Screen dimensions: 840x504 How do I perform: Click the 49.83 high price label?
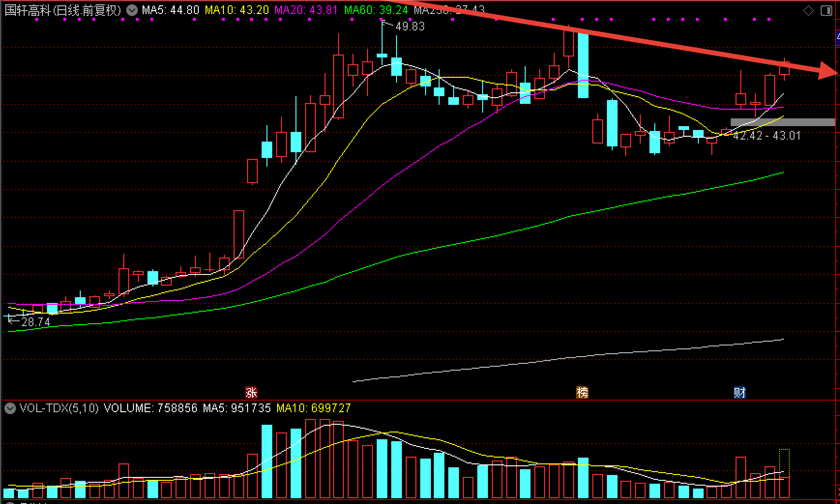tap(410, 27)
